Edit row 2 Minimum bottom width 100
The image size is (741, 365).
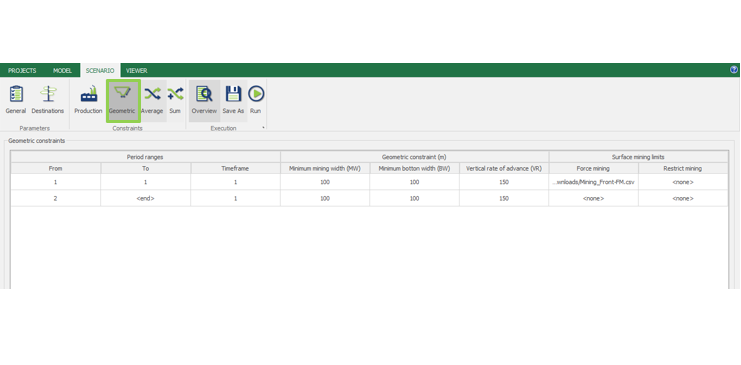click(414, 199)
